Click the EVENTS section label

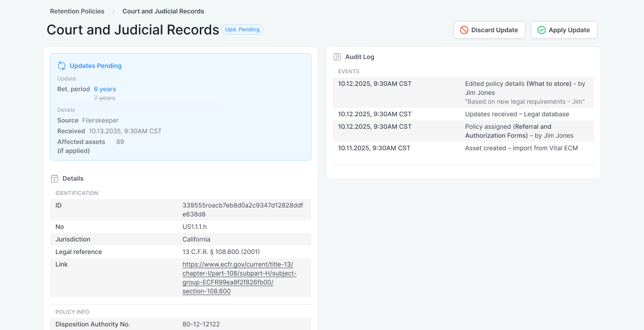click(349, 72)
